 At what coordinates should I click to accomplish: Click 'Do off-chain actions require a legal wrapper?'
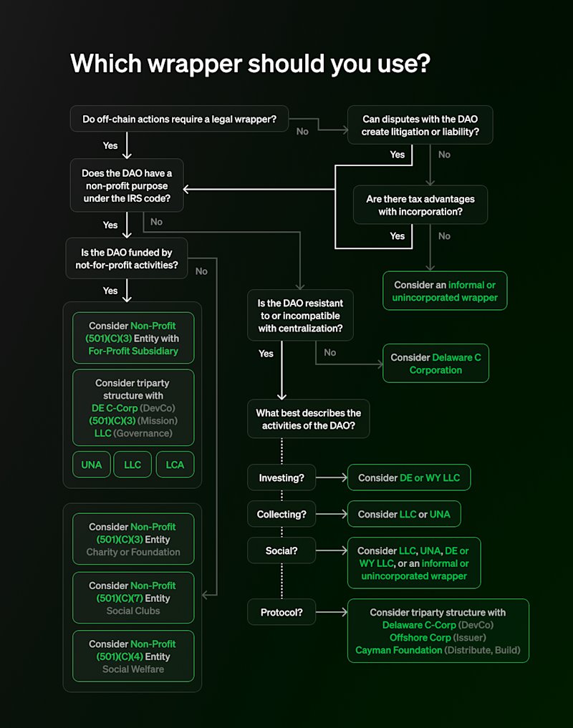pos(179,119)
